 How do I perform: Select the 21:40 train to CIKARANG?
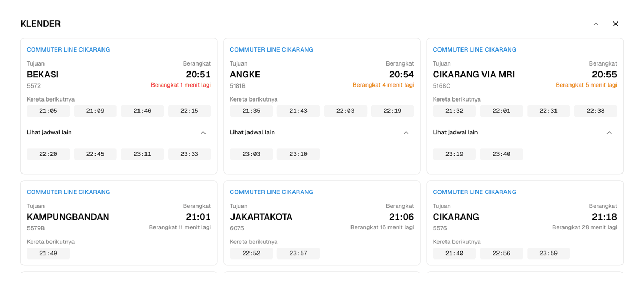pos(455,254)
